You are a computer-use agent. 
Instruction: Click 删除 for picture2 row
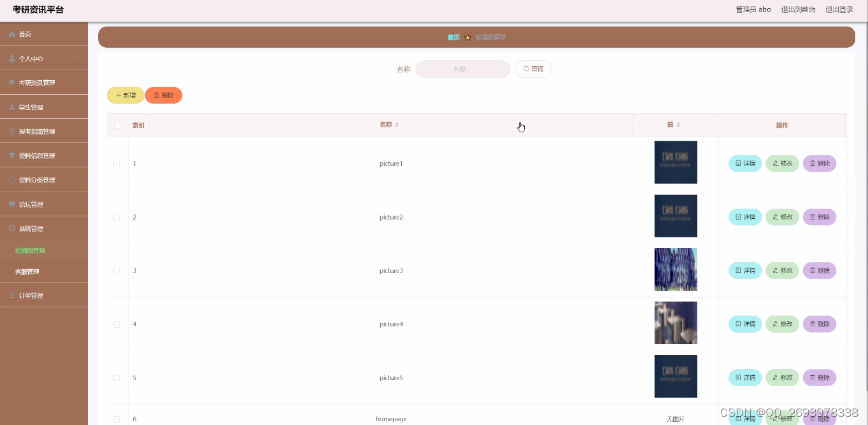[x=820, y=217]
